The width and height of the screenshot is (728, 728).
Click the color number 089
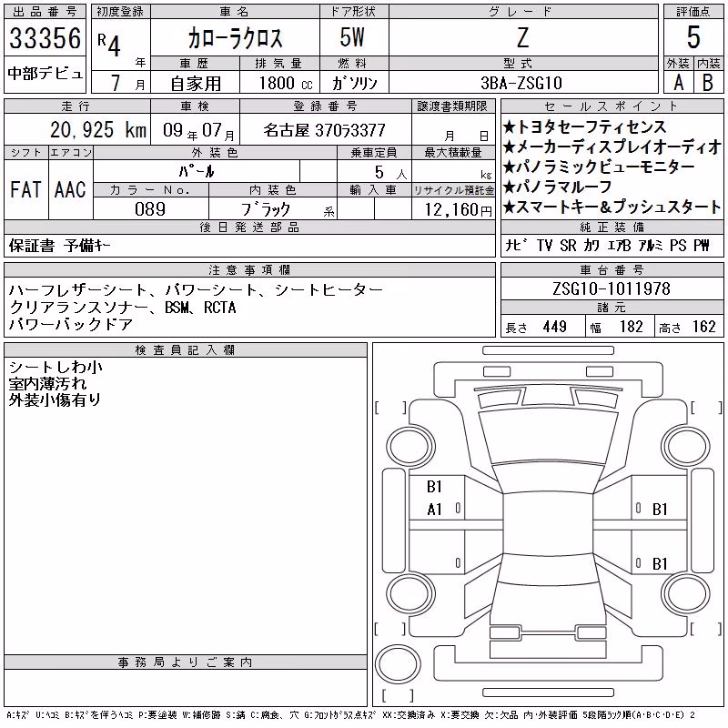click(150, 209)
